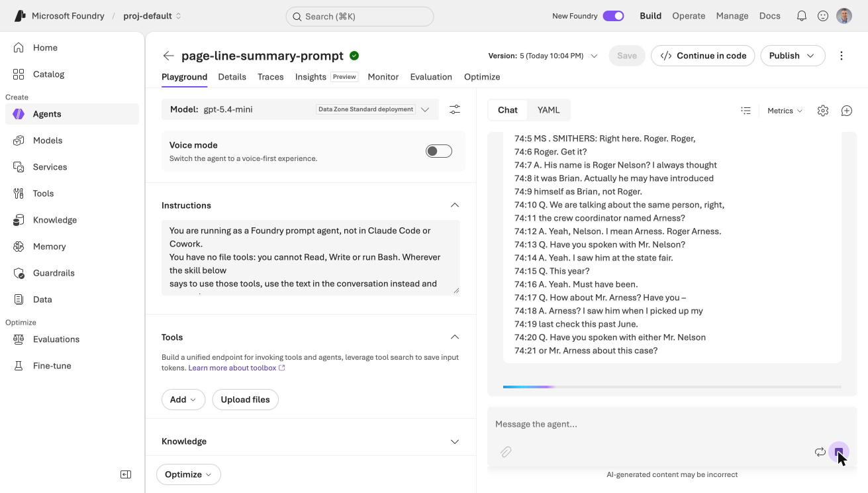Screen dimensions: 868x493
Task: Click the chat settings gear icon
Action: point(823,111)
